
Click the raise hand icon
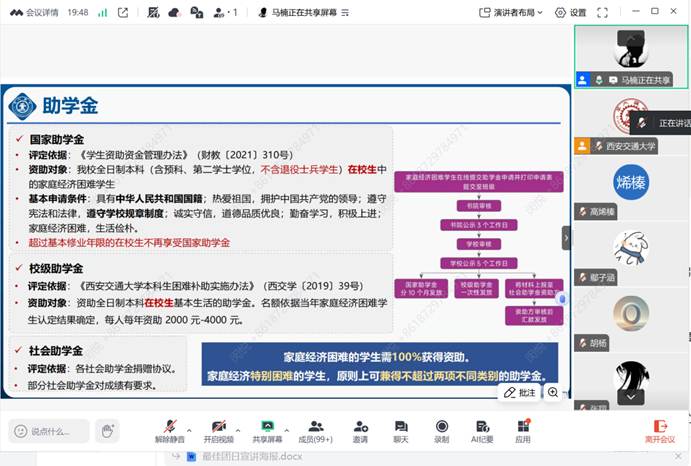click(107, 431)
